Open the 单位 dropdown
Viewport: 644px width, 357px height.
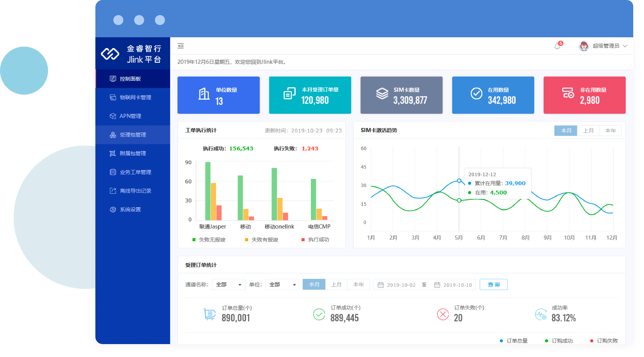coord(282,285)
